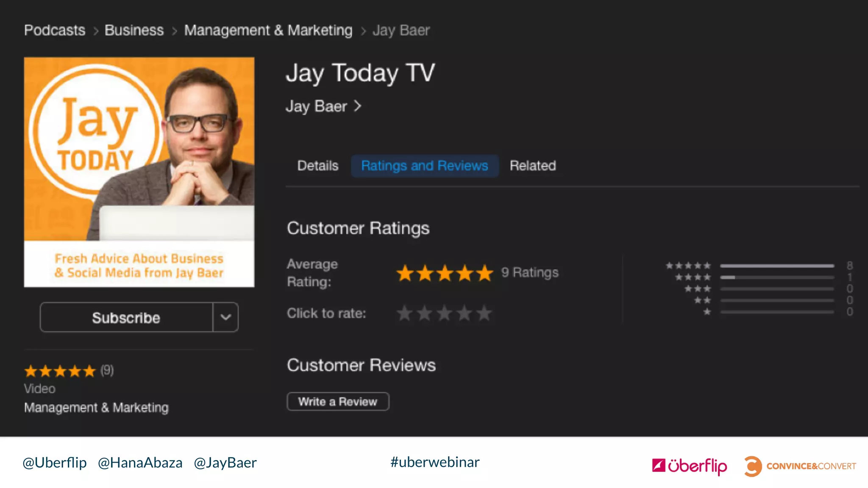Viewport: 868px width, 488px height.
Task: Click the four-star count value 1
Action: click(x=850, y=277)
